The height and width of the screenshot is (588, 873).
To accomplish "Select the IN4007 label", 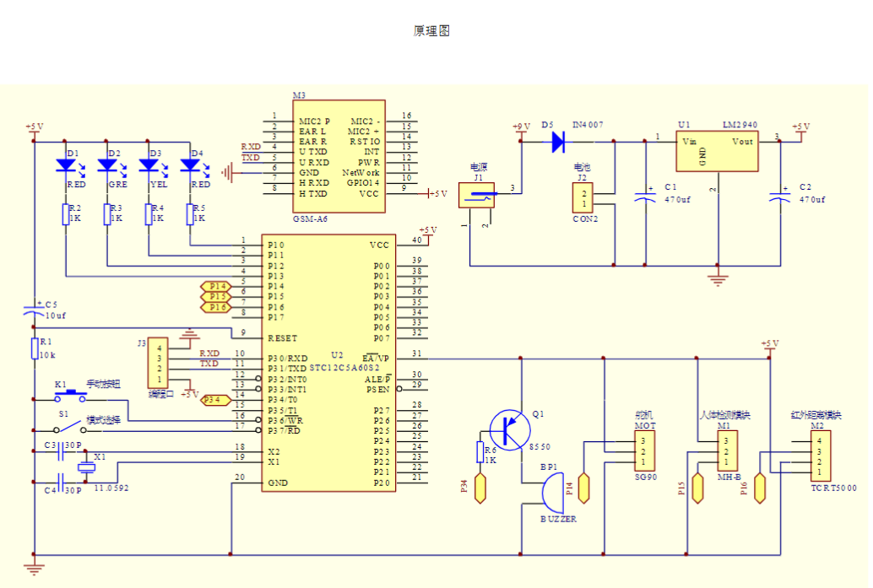I will (588, 125).
